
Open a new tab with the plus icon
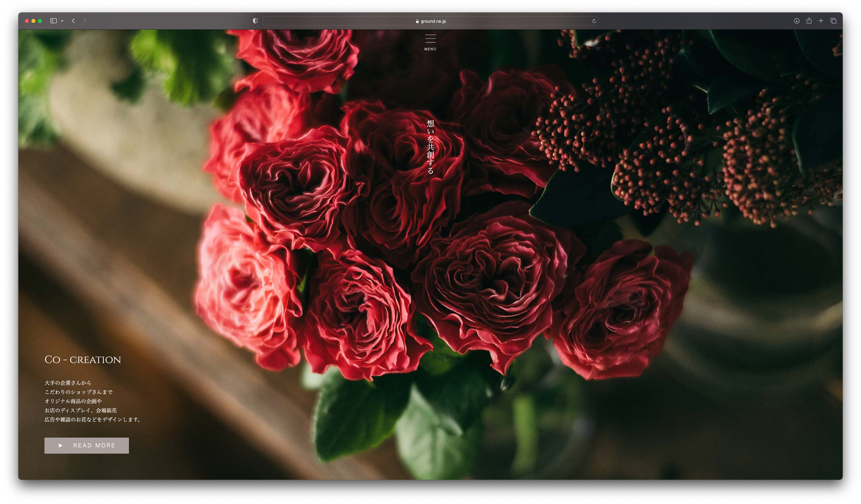coord(821,21)
